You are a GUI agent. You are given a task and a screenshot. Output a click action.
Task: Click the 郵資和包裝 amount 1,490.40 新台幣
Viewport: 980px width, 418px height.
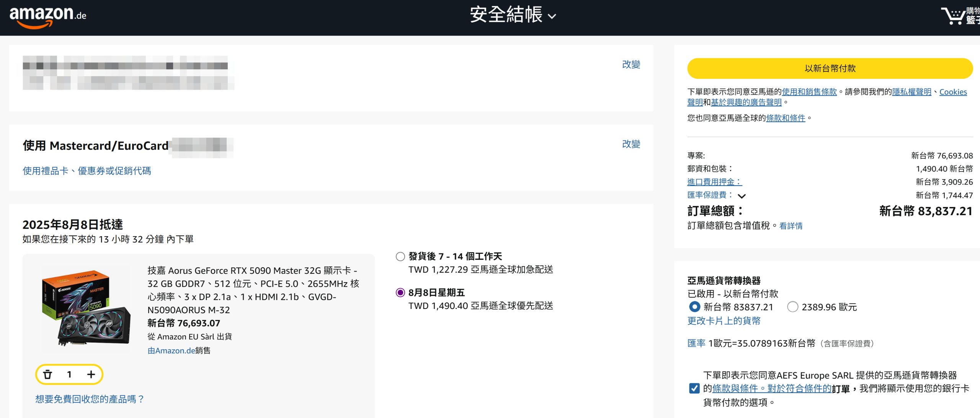(944, 169)
